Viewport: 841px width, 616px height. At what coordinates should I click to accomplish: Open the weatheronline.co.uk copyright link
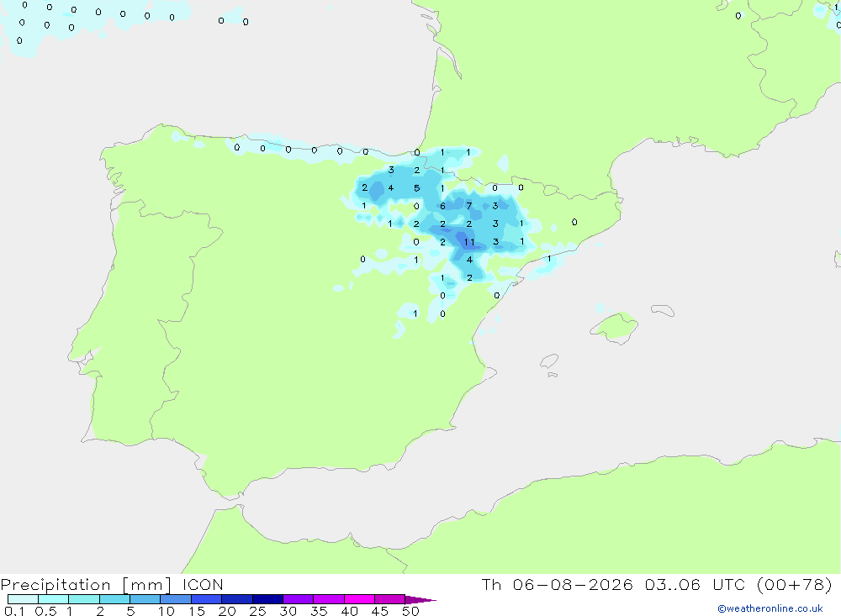[x=770, y=608]
